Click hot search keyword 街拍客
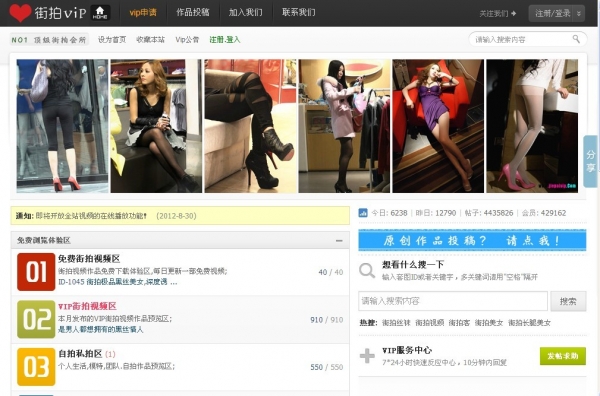Screen dimensions: 600x396 [459, 323]
